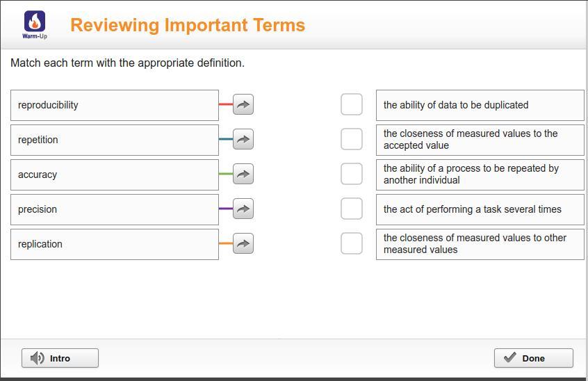The image size is (588, 381).
Task: Click the Warm-Up flame logo icon
Action: (35, 22)
